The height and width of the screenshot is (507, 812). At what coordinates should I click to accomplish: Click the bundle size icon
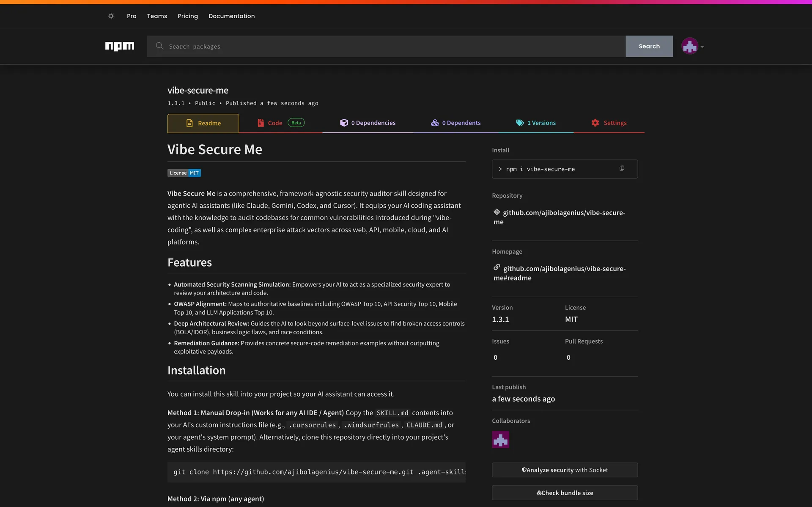(x=539, y=493)
